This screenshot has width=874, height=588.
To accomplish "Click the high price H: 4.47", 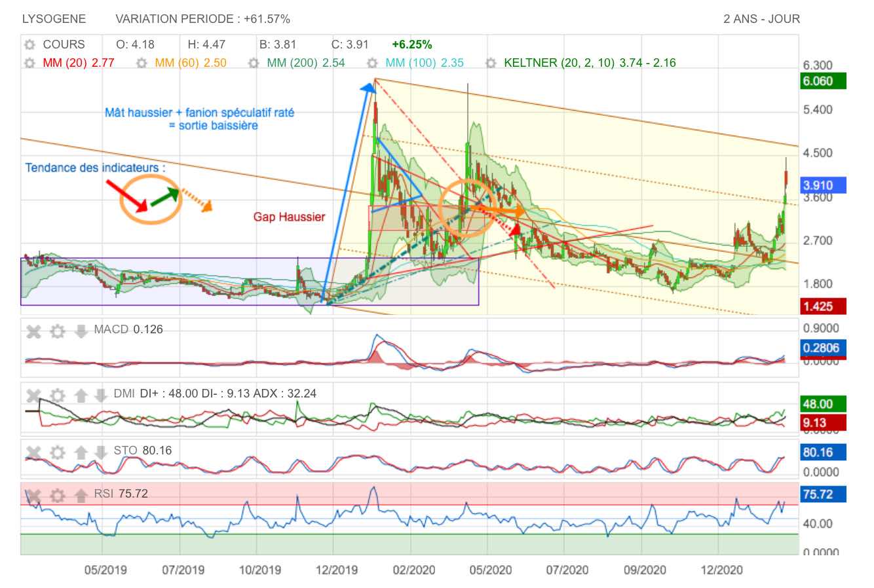I will click(206, 45).
